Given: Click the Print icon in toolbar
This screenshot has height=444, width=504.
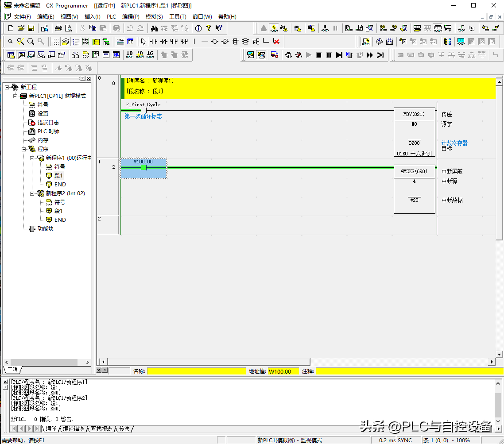Looking at the screenshot, I should click(x=58, y=28).
